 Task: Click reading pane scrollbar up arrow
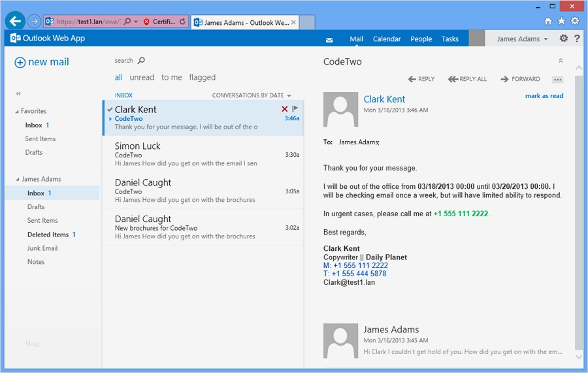point(579,68)
